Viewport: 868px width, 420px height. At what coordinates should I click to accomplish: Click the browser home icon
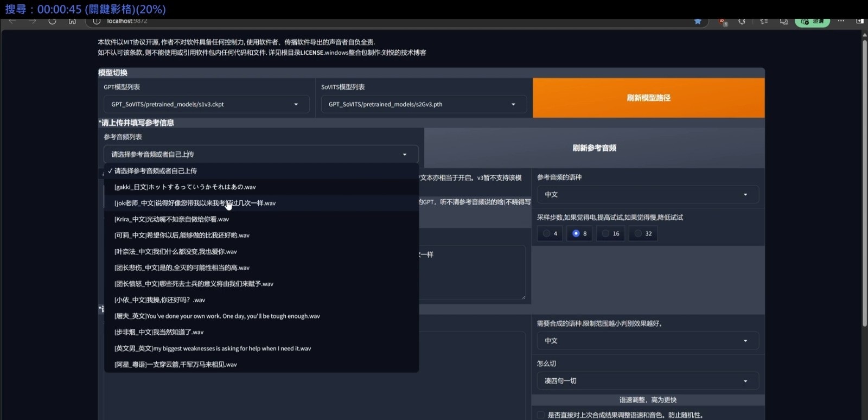pyautogui.click(x=72, y=21)
